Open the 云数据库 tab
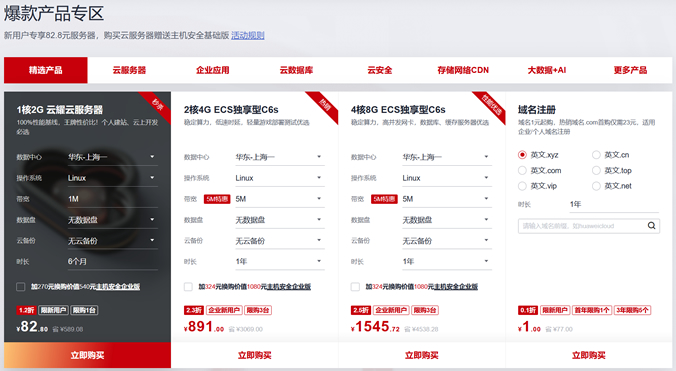Image resolution: width=676 pixels, height=371 pixels. coord(296,70)
